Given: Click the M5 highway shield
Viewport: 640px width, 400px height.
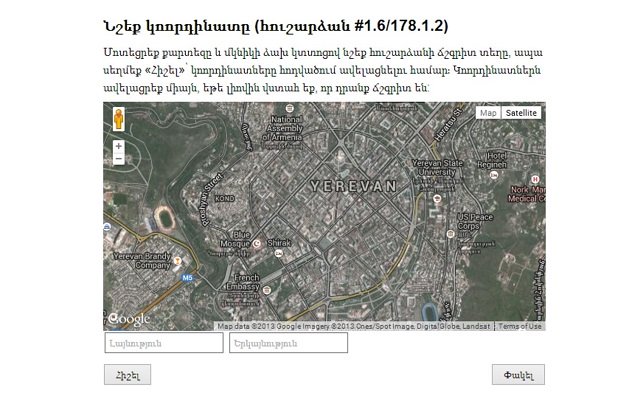Looking at the screenshot, I should (x=187, y=278).
